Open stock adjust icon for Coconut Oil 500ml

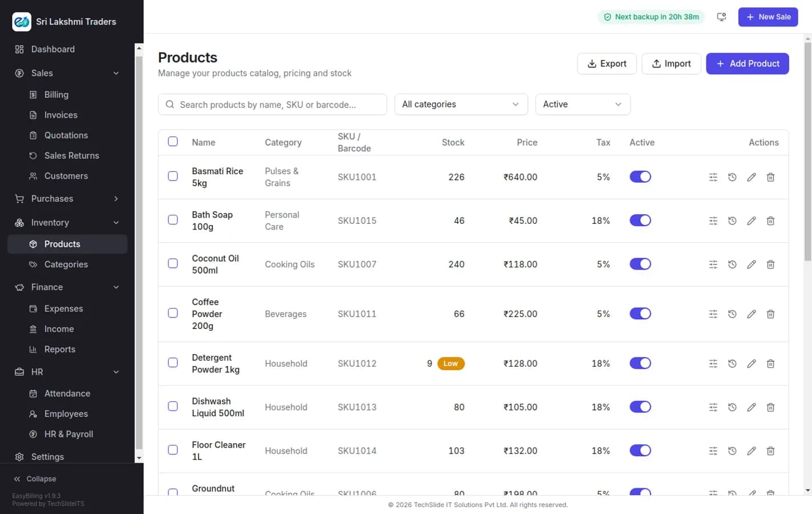pyautogui.click(x=713, y=264)
